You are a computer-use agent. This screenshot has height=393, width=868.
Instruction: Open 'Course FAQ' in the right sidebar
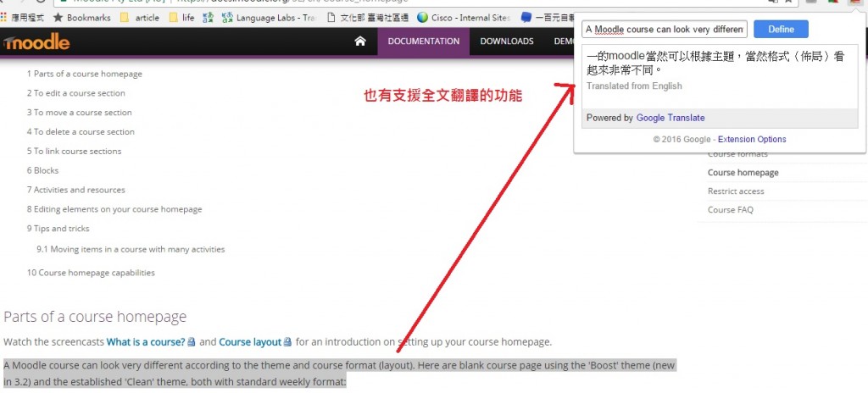[730, 210]
